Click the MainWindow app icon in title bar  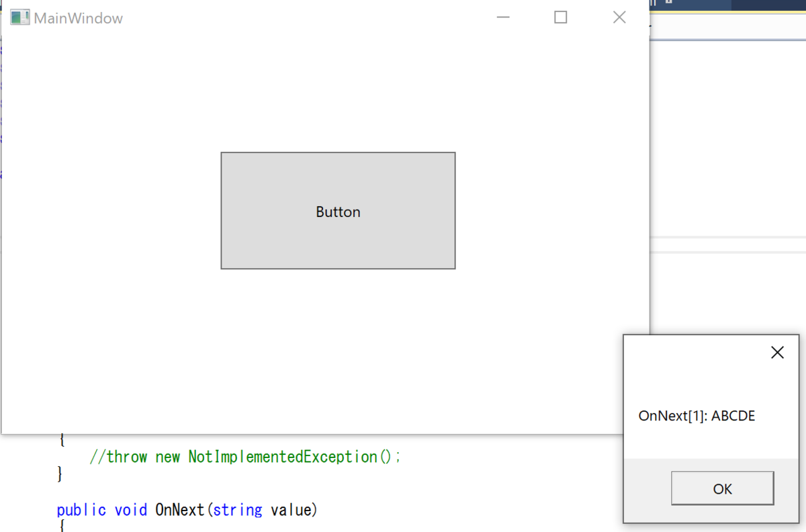(x=19, y=17)
